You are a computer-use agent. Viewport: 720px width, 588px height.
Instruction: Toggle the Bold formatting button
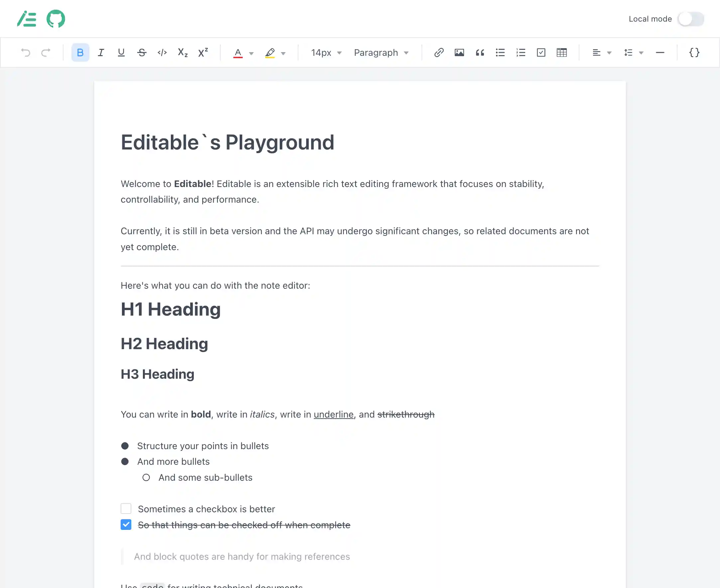click(80, 52)
